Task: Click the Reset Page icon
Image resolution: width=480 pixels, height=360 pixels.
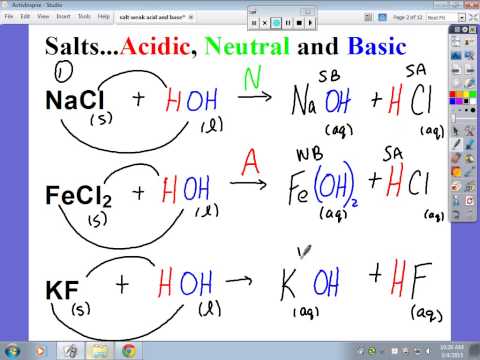Action: (x=469, y=201)
